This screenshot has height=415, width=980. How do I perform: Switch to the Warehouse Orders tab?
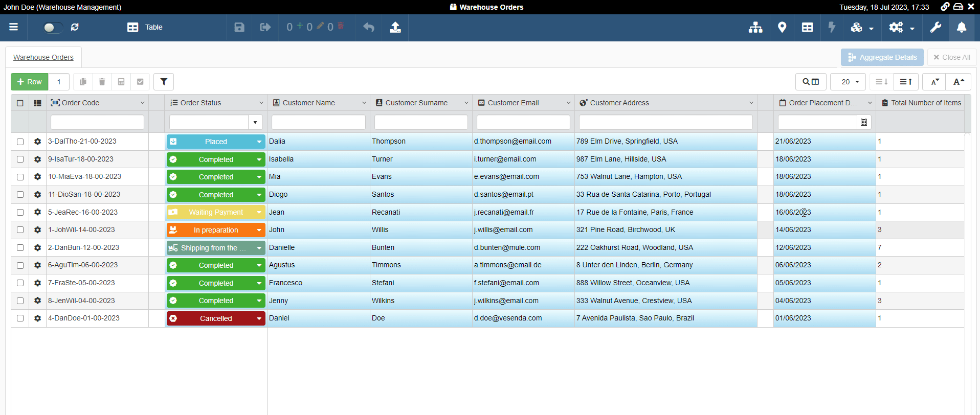(43, 57)
